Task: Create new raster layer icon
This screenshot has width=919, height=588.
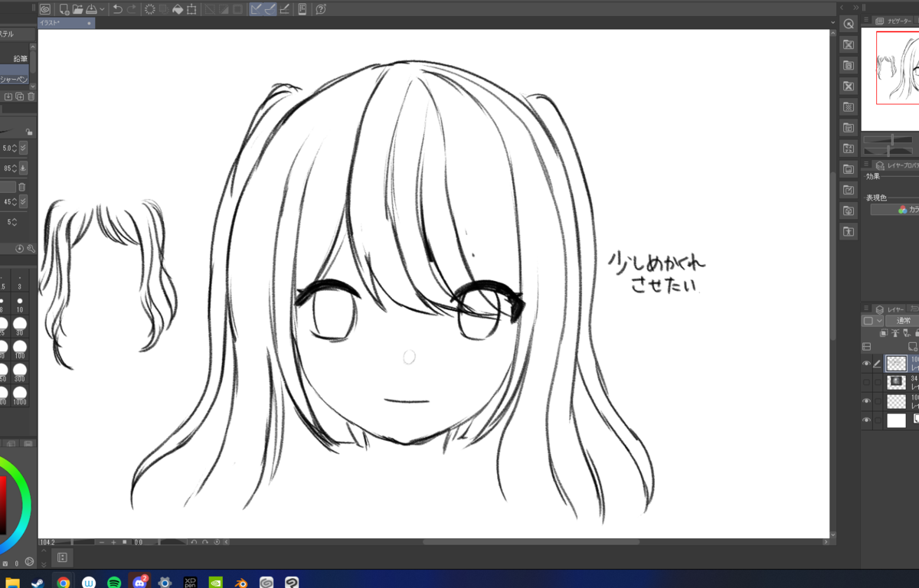Action: 914,347
